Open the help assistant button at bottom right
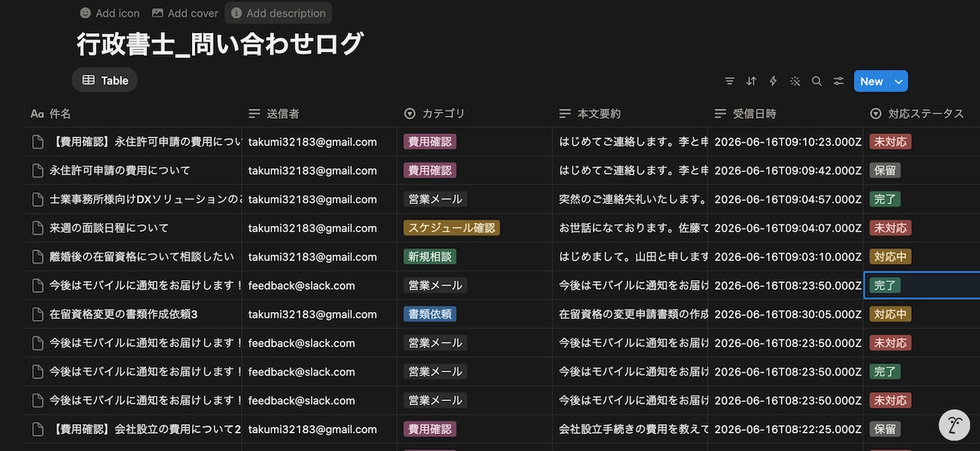 [x=954, y=424]
